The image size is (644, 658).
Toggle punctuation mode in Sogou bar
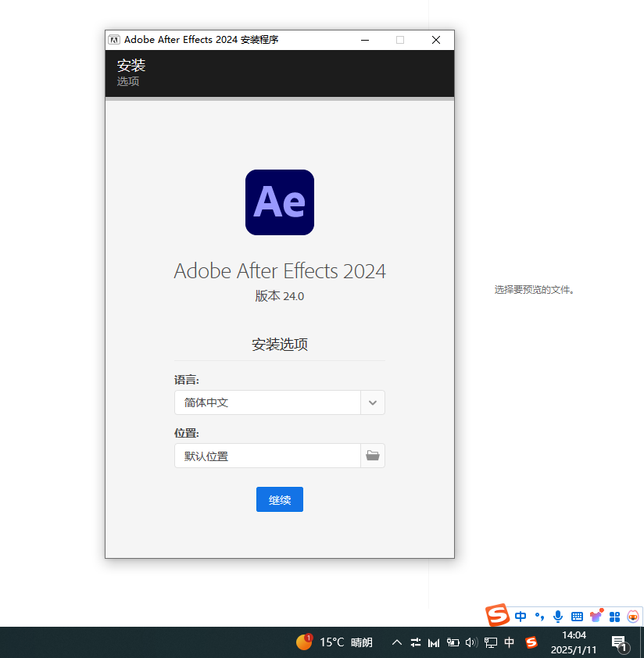click(539, 616)
